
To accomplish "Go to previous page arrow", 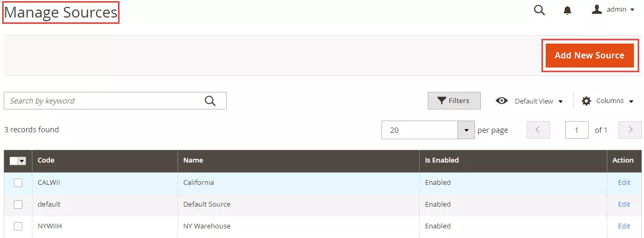I will [538, 130].
